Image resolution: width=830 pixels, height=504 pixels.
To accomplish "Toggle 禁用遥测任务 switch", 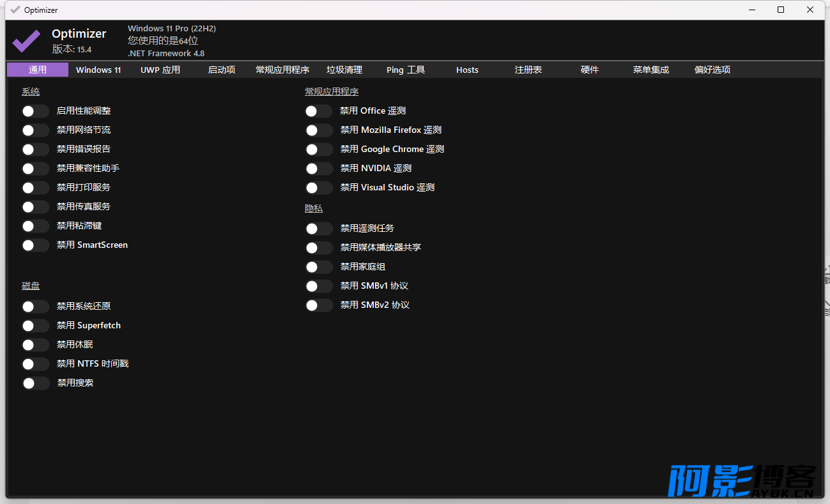I will (319, 229).
